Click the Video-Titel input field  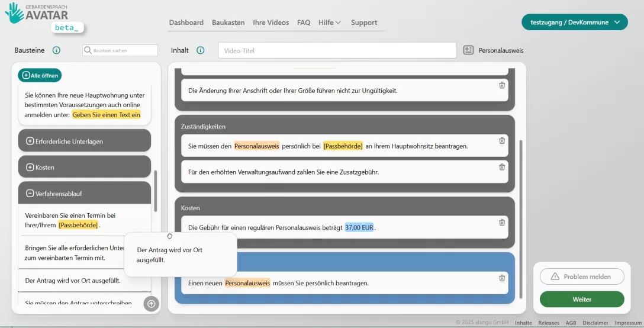tap(336, 51)
